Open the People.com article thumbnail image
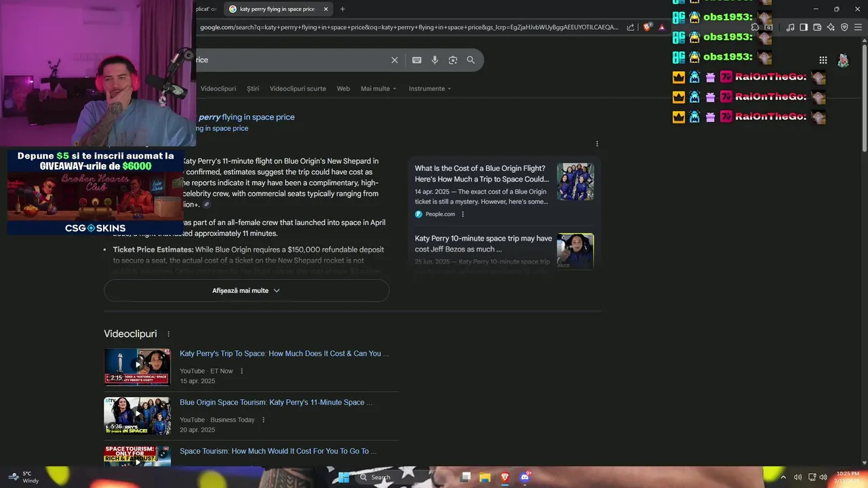The height and width of the screenshot is (488, 868). tap(575, 182)
